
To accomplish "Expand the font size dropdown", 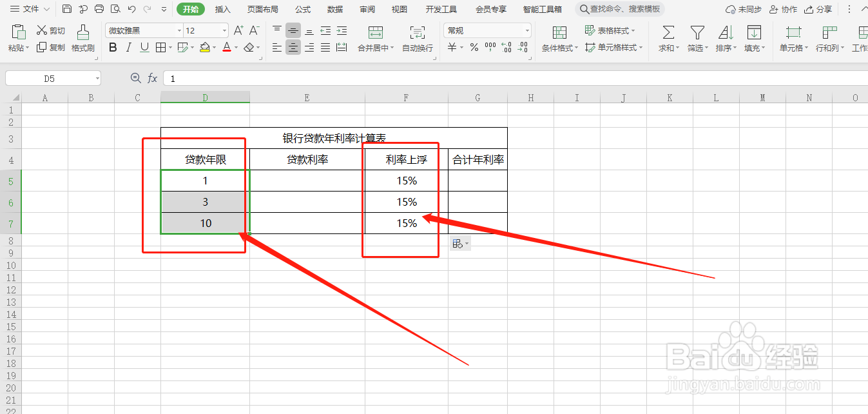I will (x=224, y=30).
